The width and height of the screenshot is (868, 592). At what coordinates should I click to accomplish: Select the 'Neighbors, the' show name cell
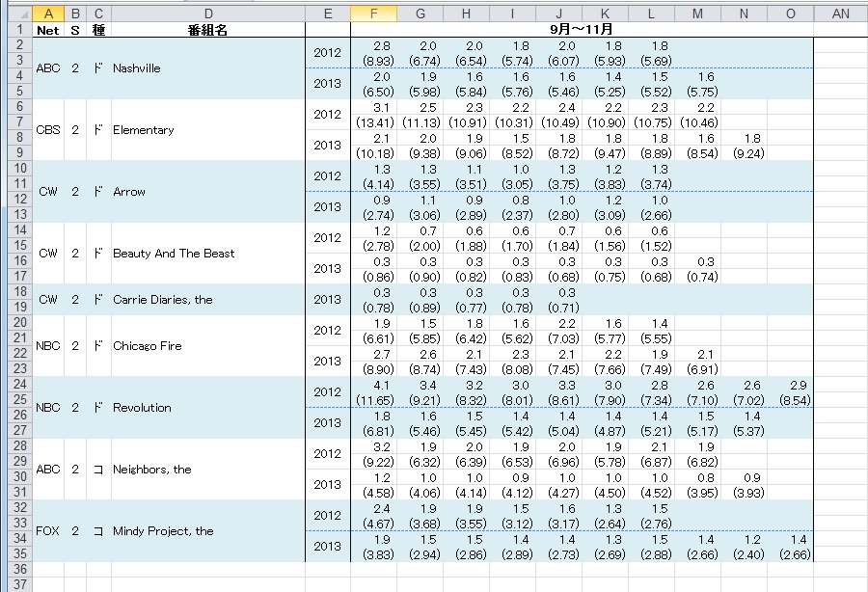[x=208, y=470]
